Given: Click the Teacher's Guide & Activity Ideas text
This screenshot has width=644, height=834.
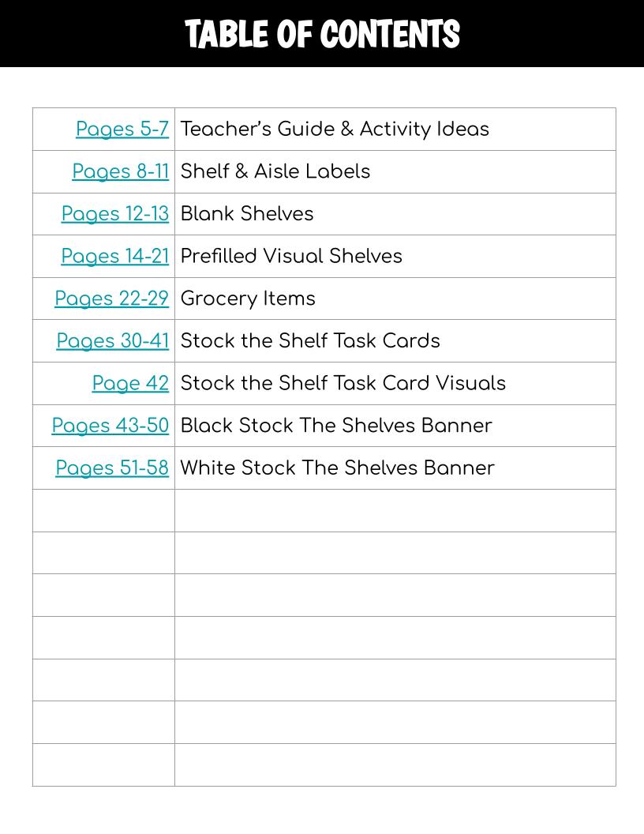Looking at the screenshot, I should tap(335, 130).
